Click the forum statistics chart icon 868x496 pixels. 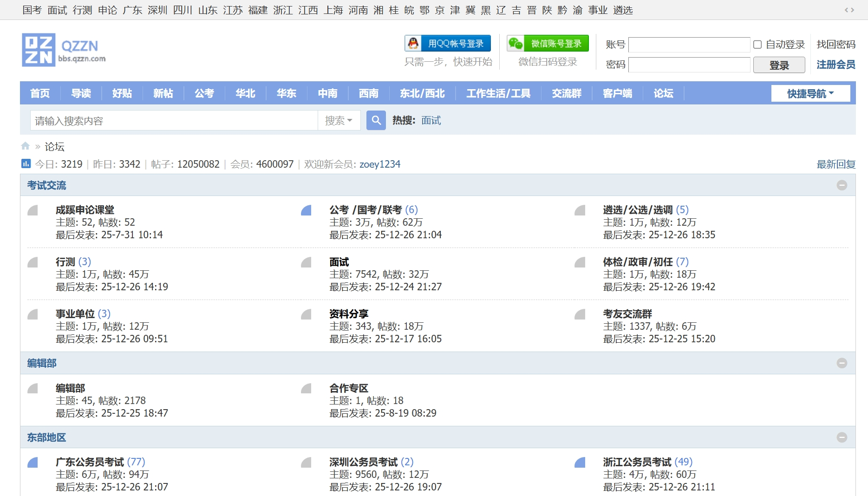(26, 164)
